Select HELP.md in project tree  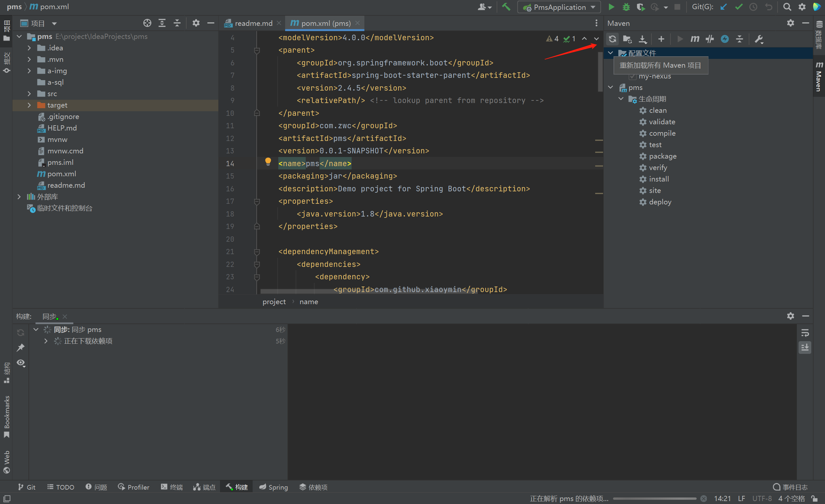62,128
